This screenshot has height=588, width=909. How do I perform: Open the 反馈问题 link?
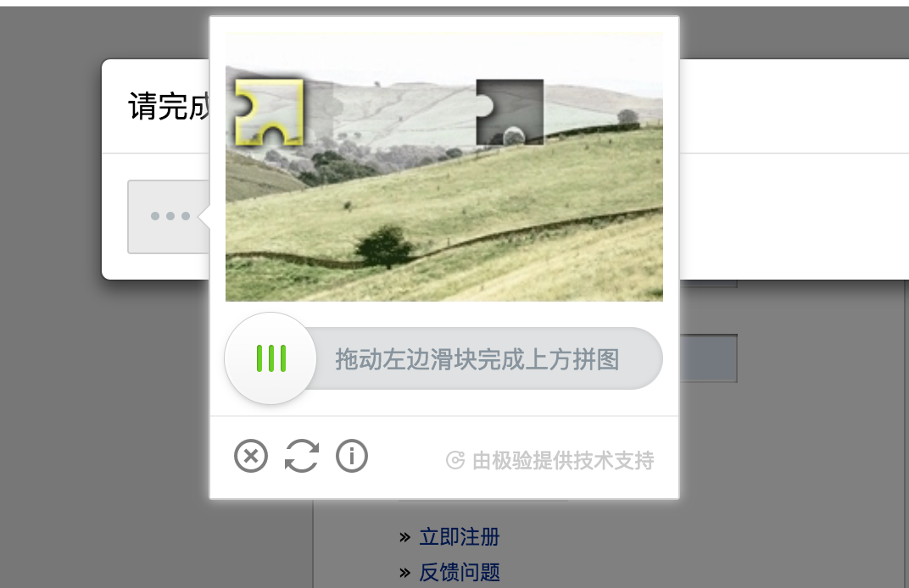459,573
